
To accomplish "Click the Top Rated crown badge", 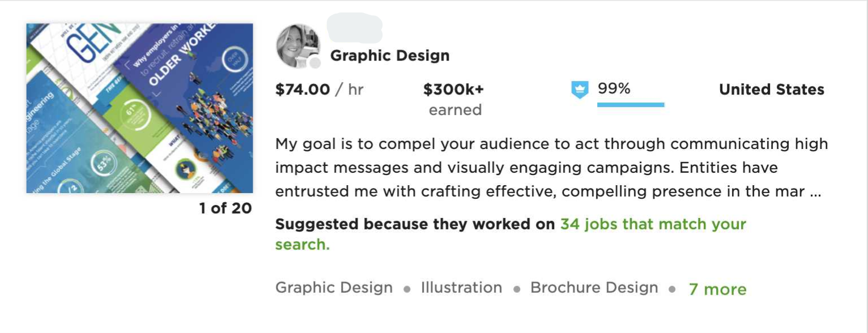I will [x=579, y=90].
